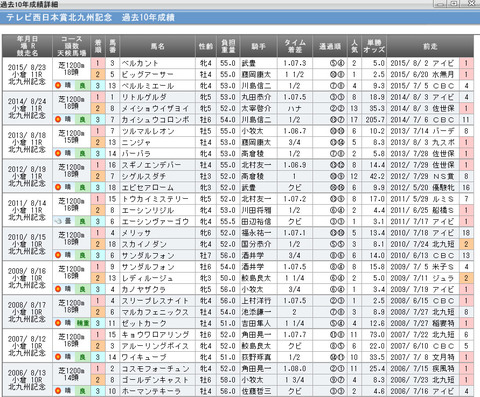The height and width of the screenshot is (397, 480).
Task: Close the 過去10年成績詳細 window
Action: (472, 4)
